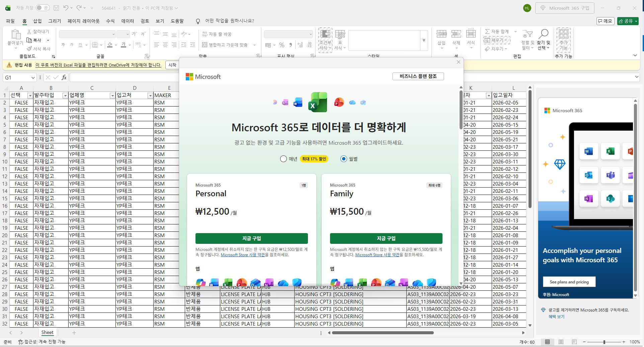Image resolution: width=644 pixels, height=347 pixels.
Task: Click the Conditional Formatting (조건부 서식) icon
Action: click(325, 34)
